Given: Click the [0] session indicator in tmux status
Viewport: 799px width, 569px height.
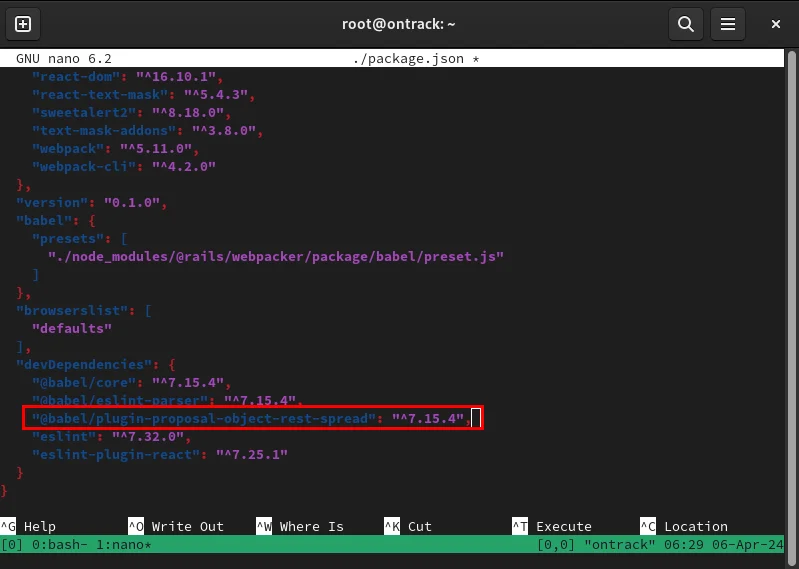Looking at the screenshot, I should [12, 545].
